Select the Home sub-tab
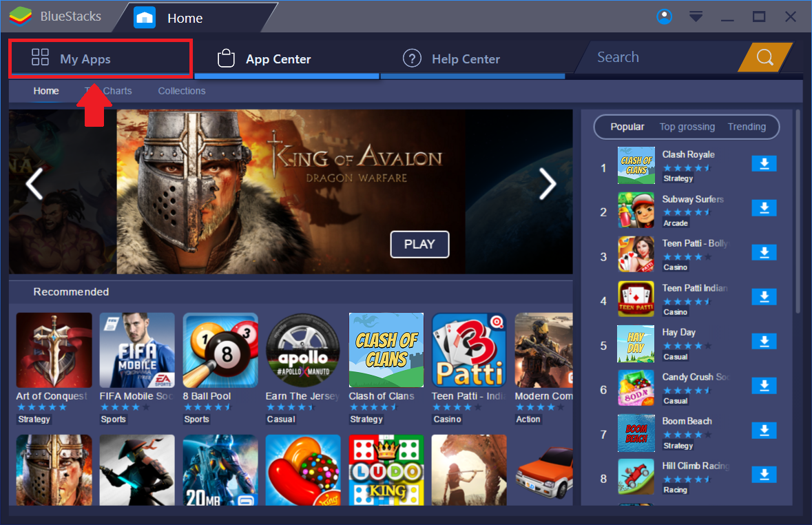The height and width of the screenshot is (525, 812). tap(46, 91)
